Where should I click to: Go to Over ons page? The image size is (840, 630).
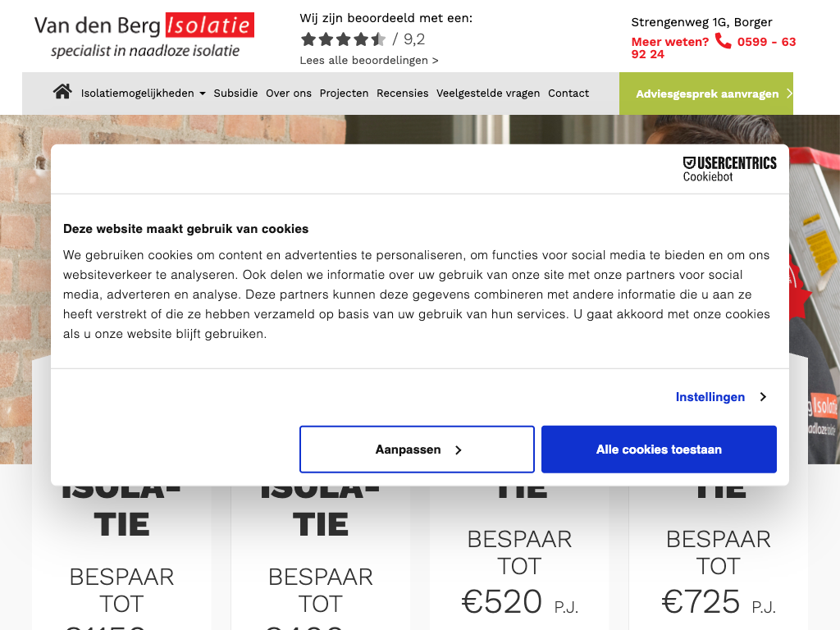point(289,94)
